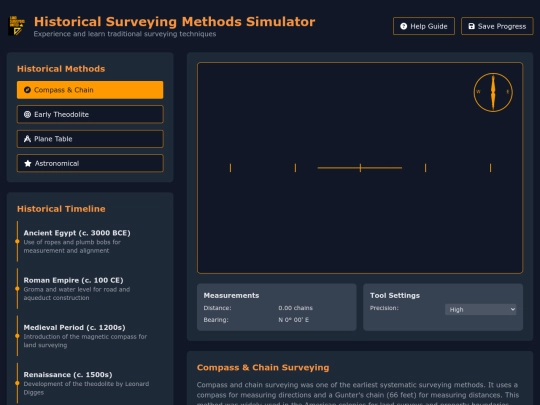Click the Ancient Egypt (c. 3000 BCE) heading
The height and width of the screenshot is (405, 540).
click(77, 233)
